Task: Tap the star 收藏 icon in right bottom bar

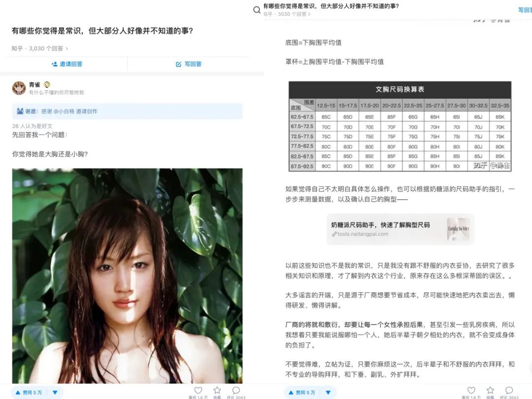Action: [490, 390]
